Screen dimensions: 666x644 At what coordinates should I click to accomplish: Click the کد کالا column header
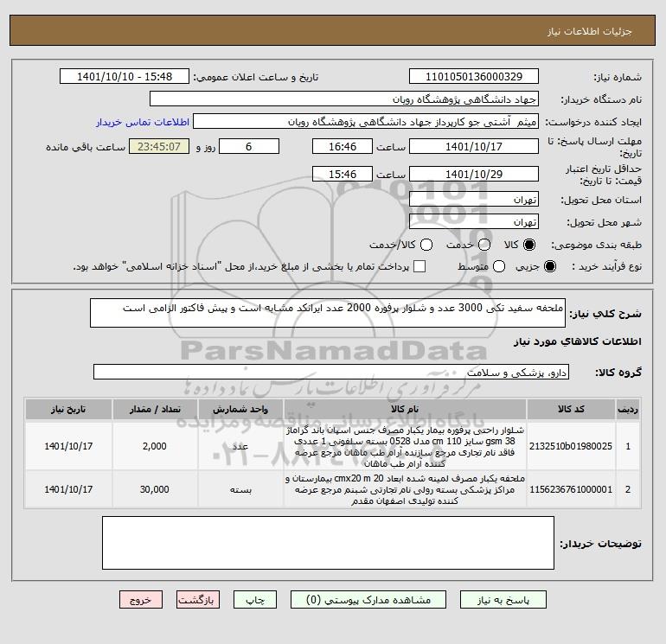pyautogui.click(x=571, y=409)
